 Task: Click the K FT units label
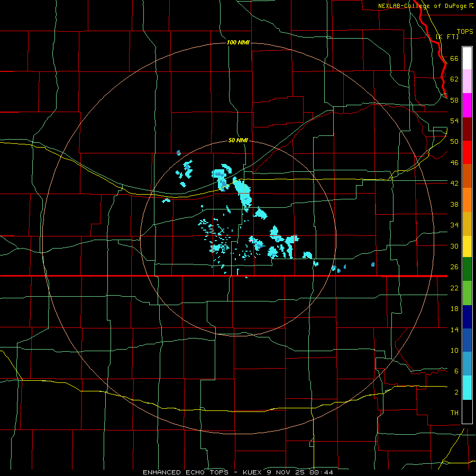447,36
